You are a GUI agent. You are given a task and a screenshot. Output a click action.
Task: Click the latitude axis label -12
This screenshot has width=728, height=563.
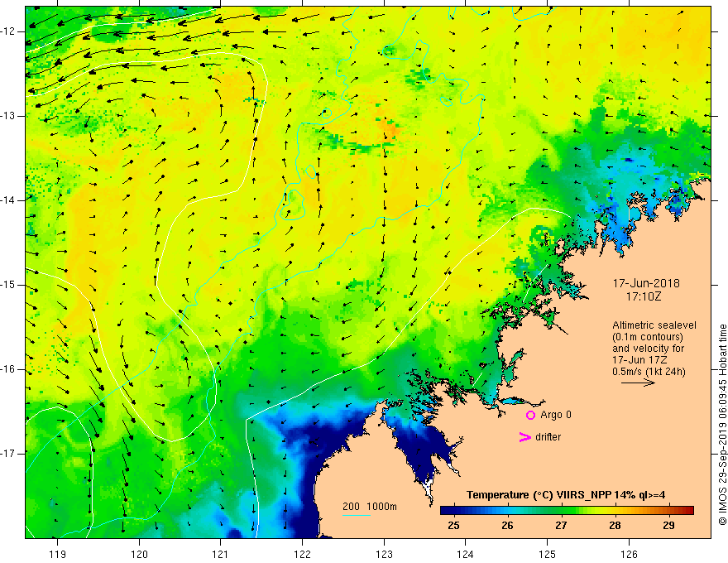pyautogui.click(x=9, y=31)
